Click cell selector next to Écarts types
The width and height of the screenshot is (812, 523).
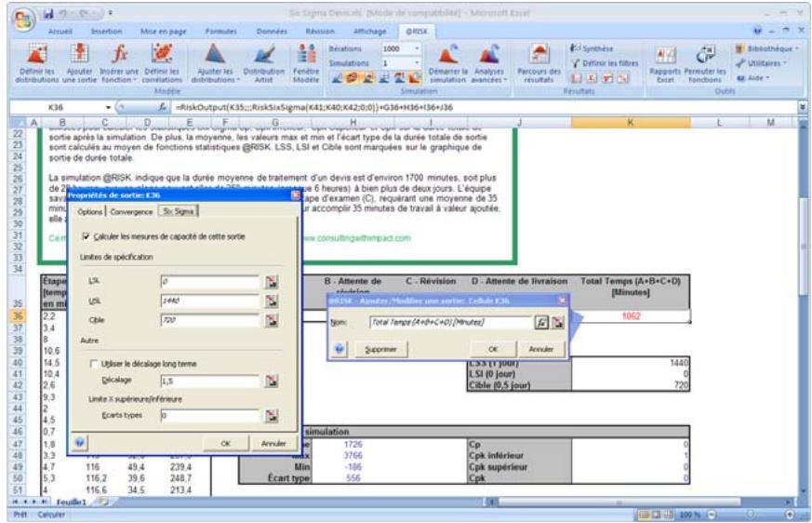(272, 416)
